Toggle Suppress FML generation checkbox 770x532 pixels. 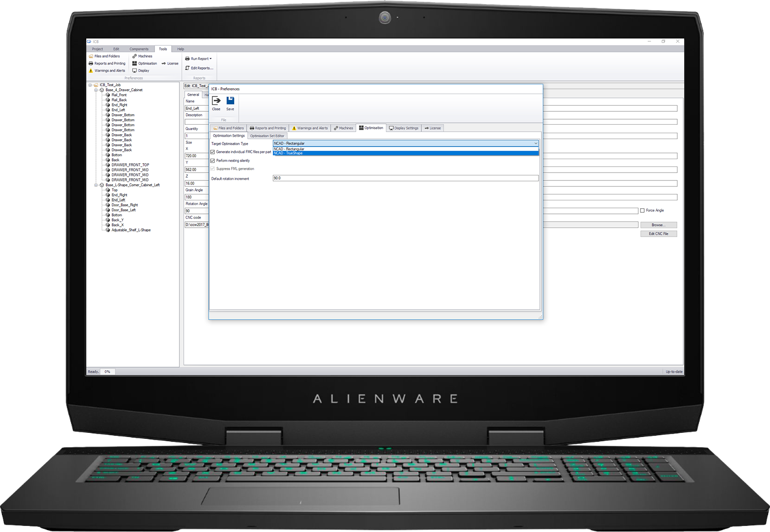pos(213,169)
